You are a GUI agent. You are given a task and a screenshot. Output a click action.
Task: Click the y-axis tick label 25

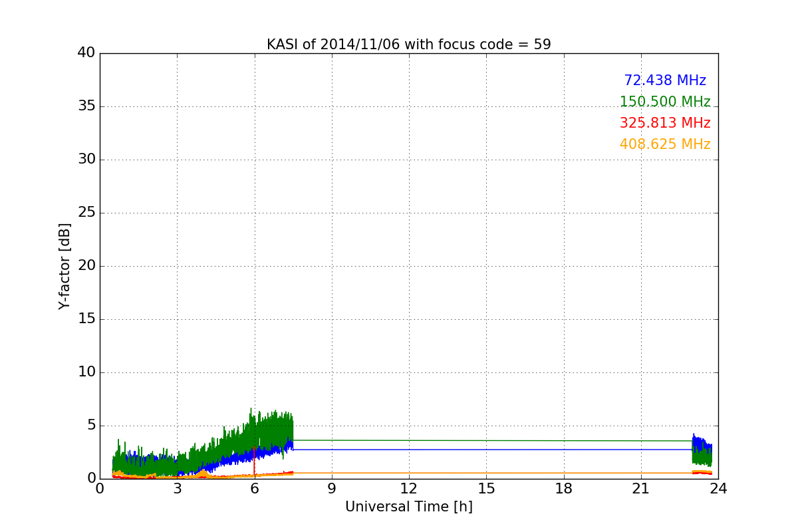click(86, 213)
